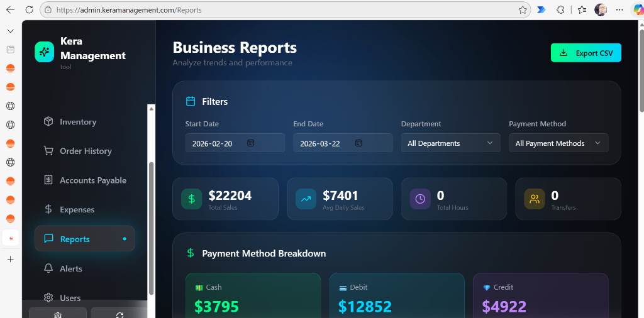This screenshot has width=644, height=318.
Task: Click the blue Power Automate extension icon
Action: 541,10
